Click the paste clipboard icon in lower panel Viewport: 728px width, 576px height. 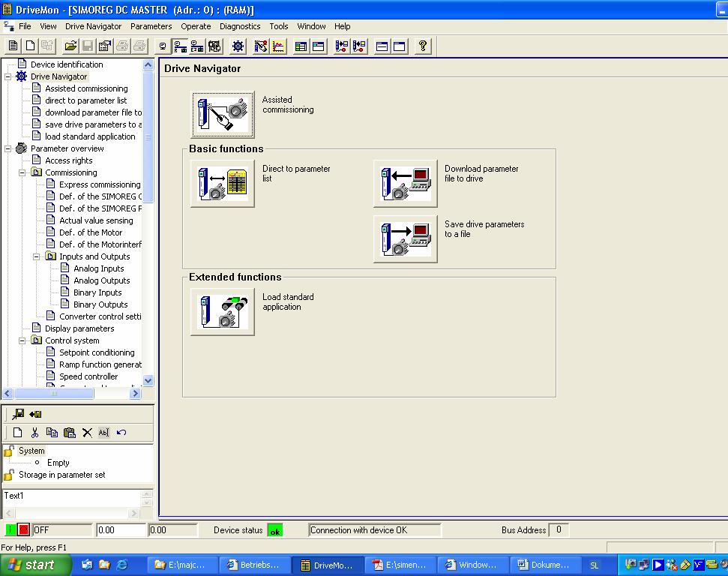coord(69,433)
